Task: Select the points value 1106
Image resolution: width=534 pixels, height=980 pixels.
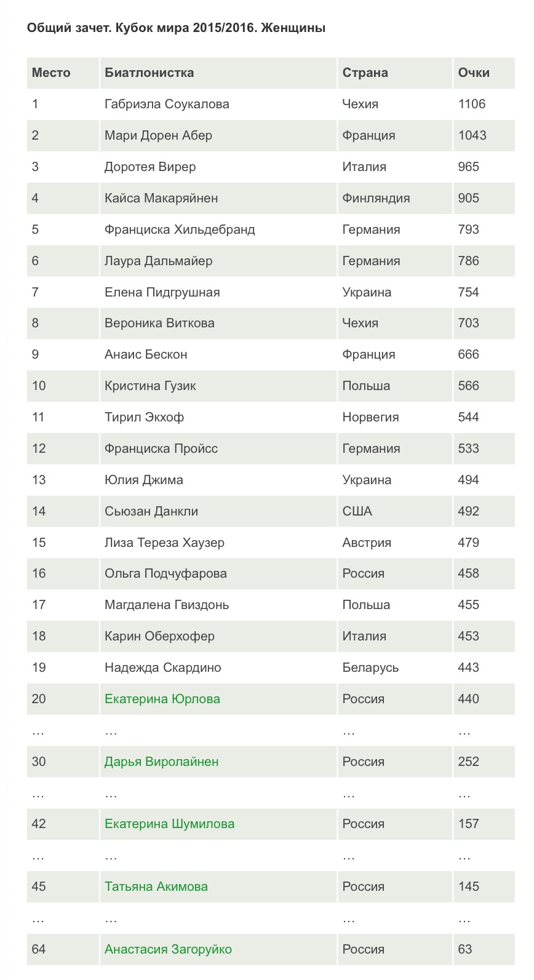Action: click(472, 104)
